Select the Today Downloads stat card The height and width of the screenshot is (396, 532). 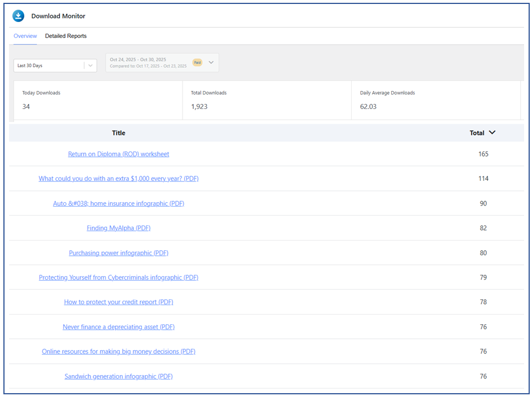coord(98,100)
